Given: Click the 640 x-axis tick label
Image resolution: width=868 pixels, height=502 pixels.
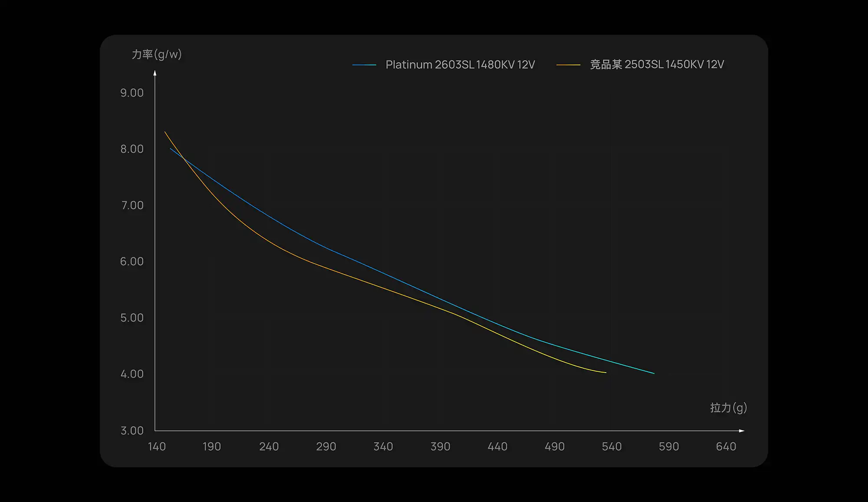Looking at the screenshot, I should click(x=726, y=446).
